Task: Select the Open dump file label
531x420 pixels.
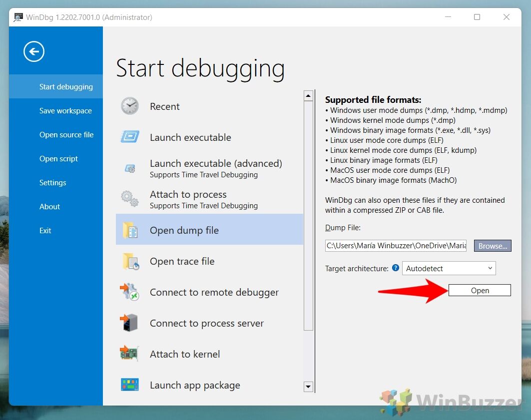Action: point(184,230)
